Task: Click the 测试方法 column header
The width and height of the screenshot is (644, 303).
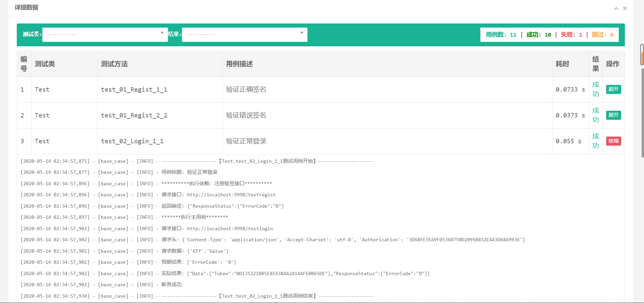Action: (x=114, y=64)
